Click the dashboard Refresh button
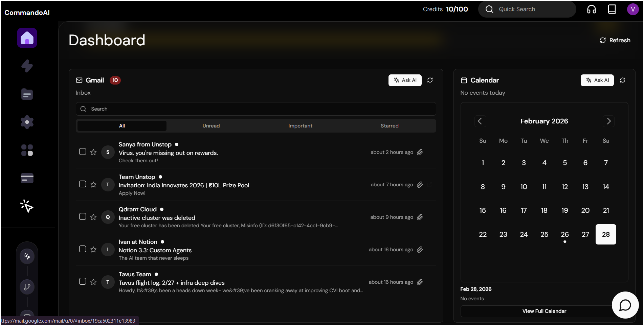This screenshot has height=326, width=644. [615, 40]
